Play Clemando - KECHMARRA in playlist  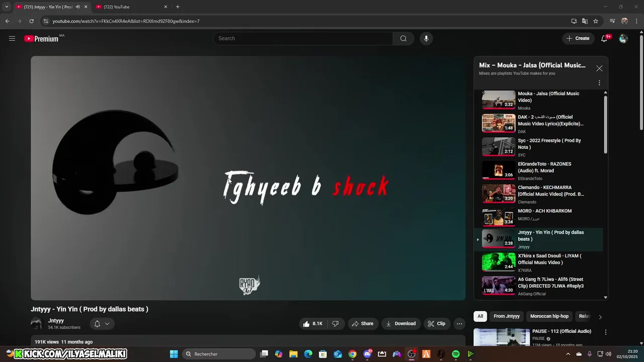click(538, 194)
